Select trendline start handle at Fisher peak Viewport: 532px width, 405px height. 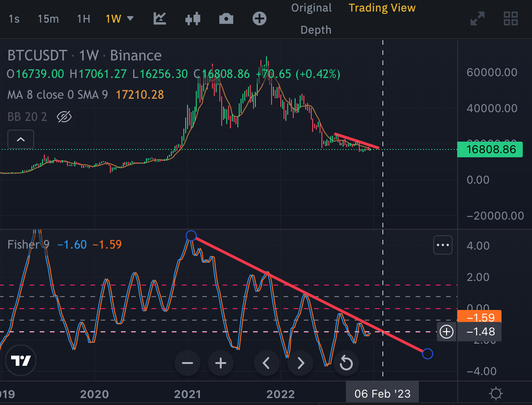[191, 236]
